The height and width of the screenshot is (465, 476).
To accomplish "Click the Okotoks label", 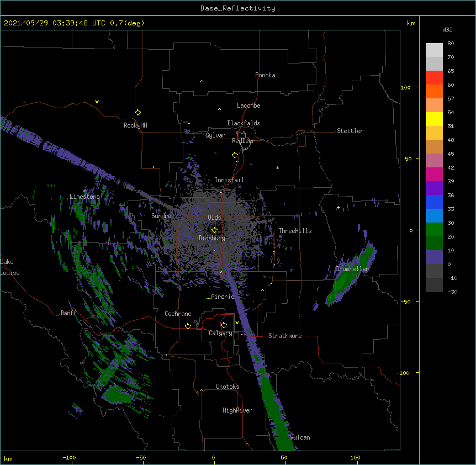I will point(228,387).
